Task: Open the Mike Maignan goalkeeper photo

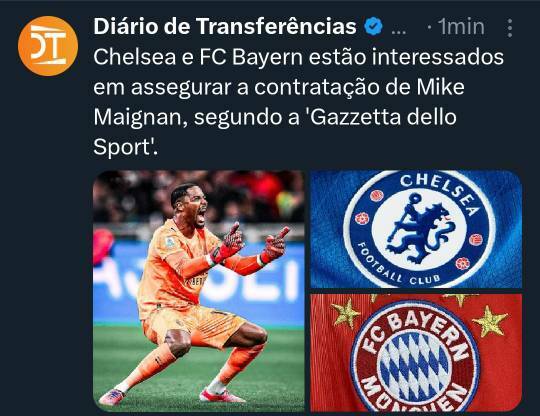Action: (x=199, y=291)
